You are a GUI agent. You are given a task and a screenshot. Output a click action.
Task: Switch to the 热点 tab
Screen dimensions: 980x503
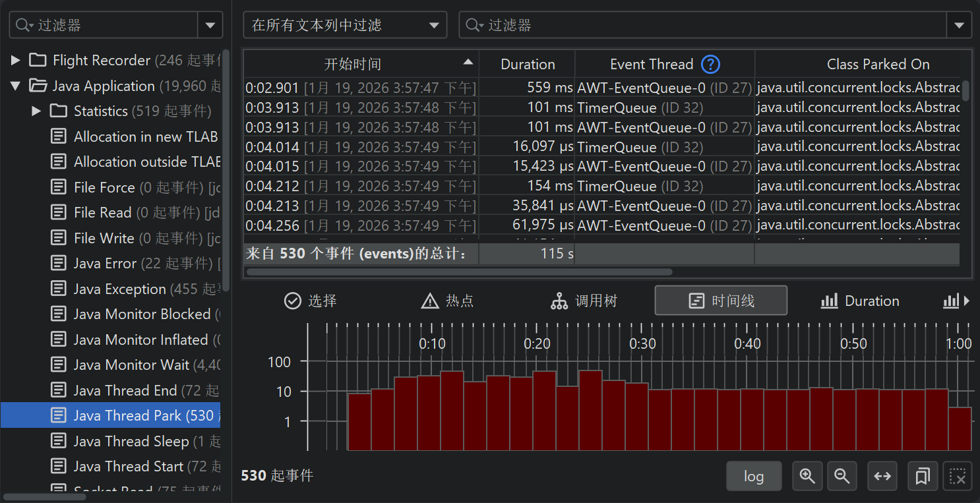click(x=447, y=301)
